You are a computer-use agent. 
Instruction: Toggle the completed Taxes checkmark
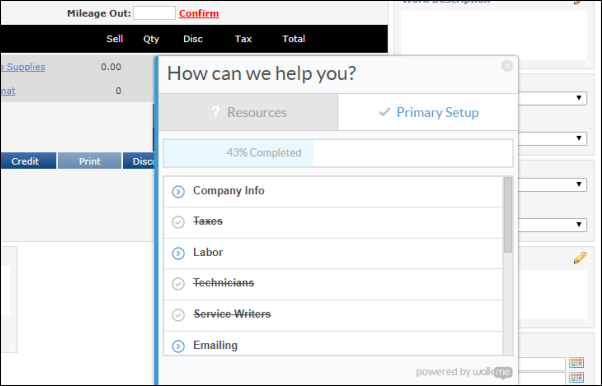pyautogui.click(x=178, y=222)
